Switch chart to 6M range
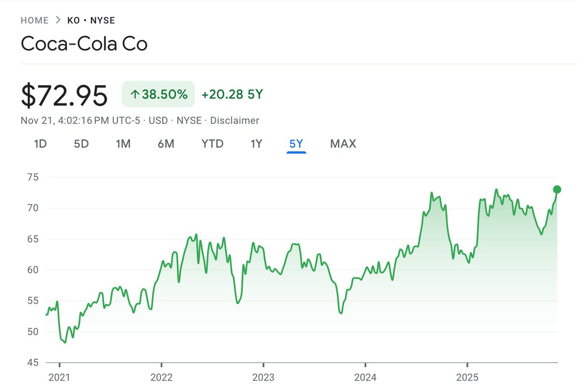 [x=166, y=144]
